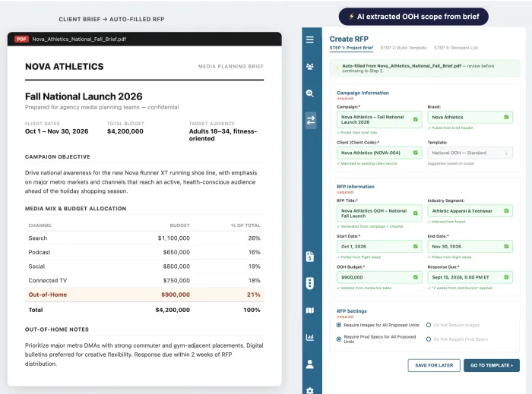532x394 pixels.
Task: Click the End Date Nov 30, 2026 field
Action: [470, 247]
